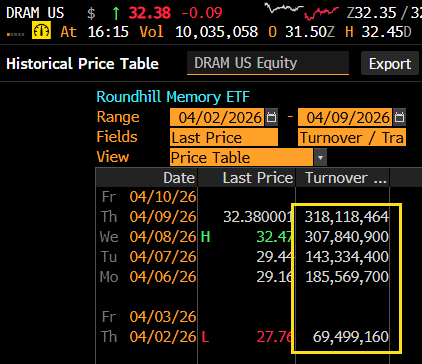Viewport: 422px width, 364px height.
Task: Click turnover value 307,840,900
Action: pyautogui.click(x=347, y=237)
